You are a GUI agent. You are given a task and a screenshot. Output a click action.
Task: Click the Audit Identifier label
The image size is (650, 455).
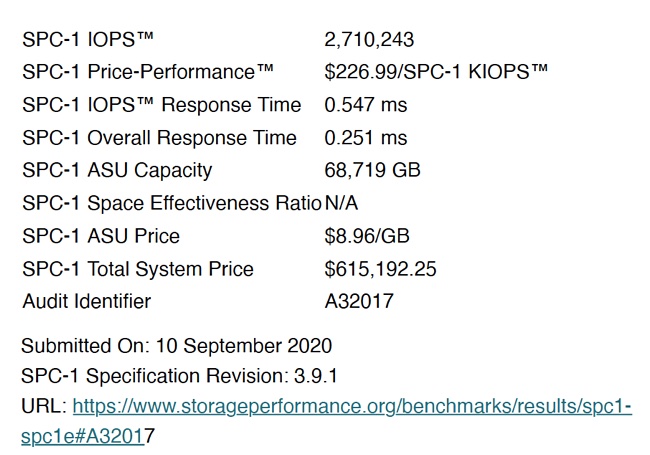point(87,301)
